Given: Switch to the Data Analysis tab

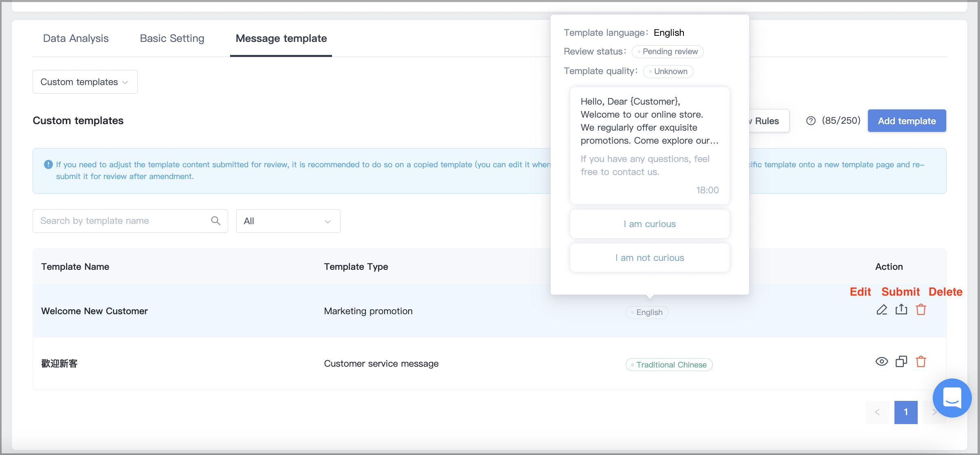Looking at the screenshot, I should pos(76,38).
